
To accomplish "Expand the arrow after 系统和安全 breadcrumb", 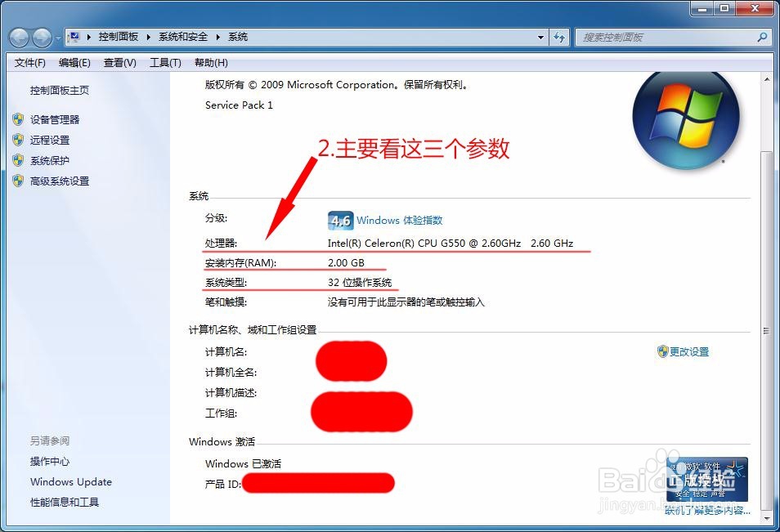I will 217,37.
